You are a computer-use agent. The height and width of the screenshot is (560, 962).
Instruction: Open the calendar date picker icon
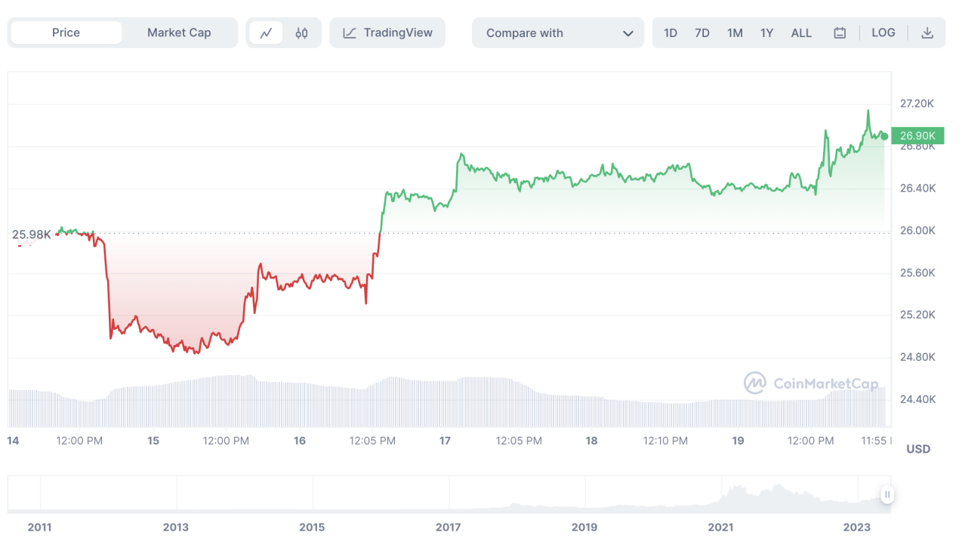(840, 33)
